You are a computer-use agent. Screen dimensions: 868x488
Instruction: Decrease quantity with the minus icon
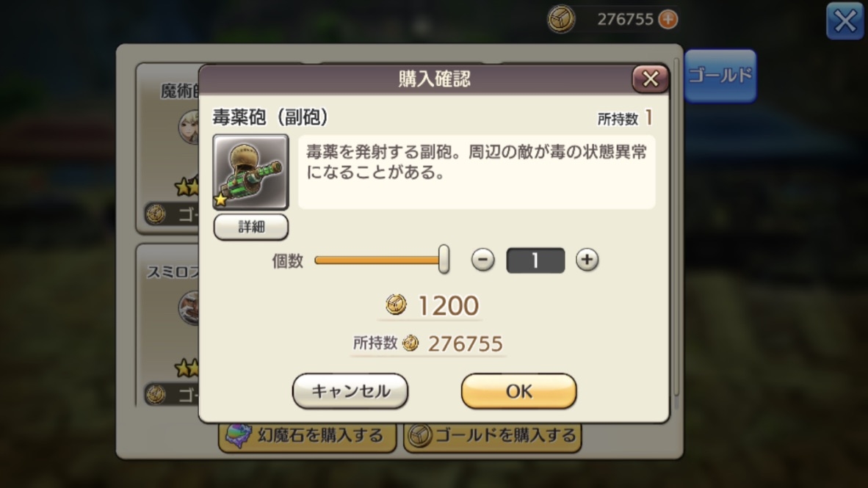(x=482, y=260)
